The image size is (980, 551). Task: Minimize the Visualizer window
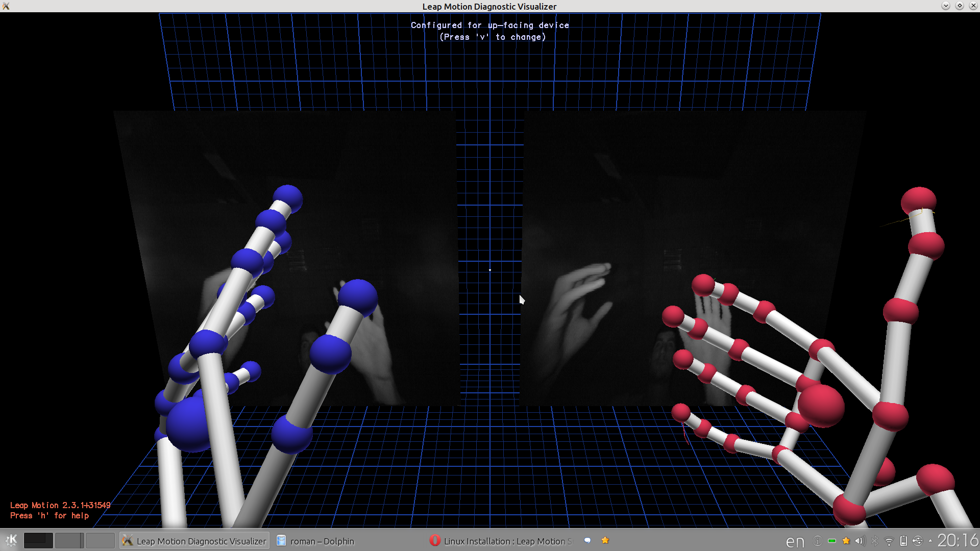945,6
